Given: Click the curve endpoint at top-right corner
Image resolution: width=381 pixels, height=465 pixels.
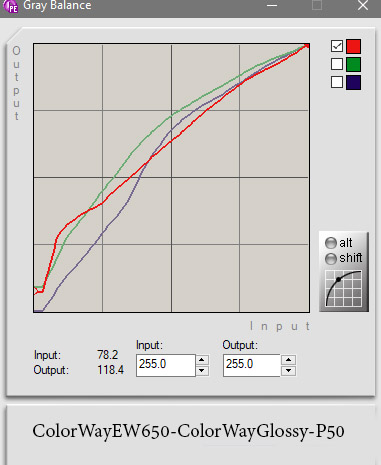Looking at the screenshot, I should pyautogui.click(x=307, y=46).
